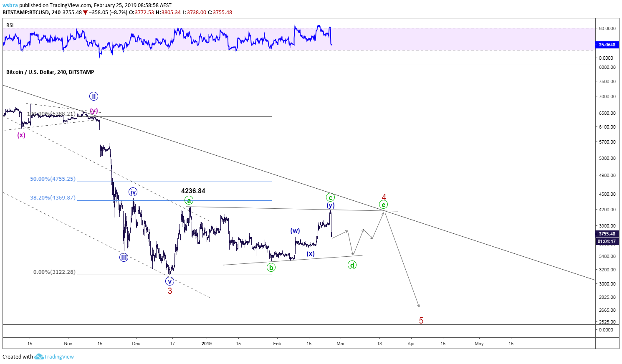Click the circled blue wave v label
This screenshot has height=364, width=622.
[169, 281]
